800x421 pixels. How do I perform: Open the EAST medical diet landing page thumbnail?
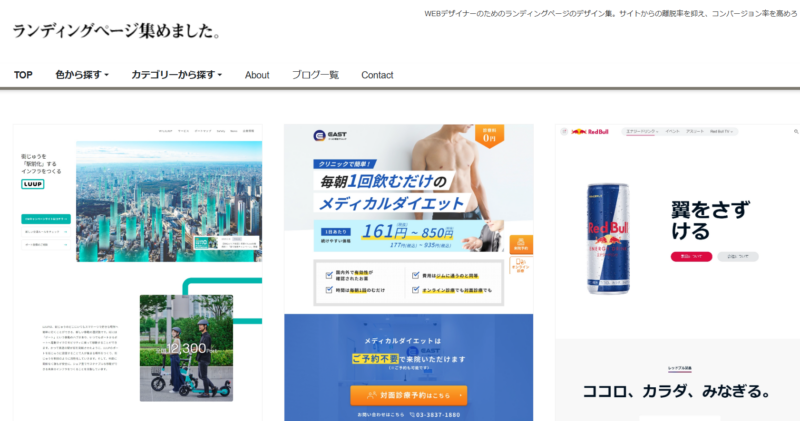[409, 273]
